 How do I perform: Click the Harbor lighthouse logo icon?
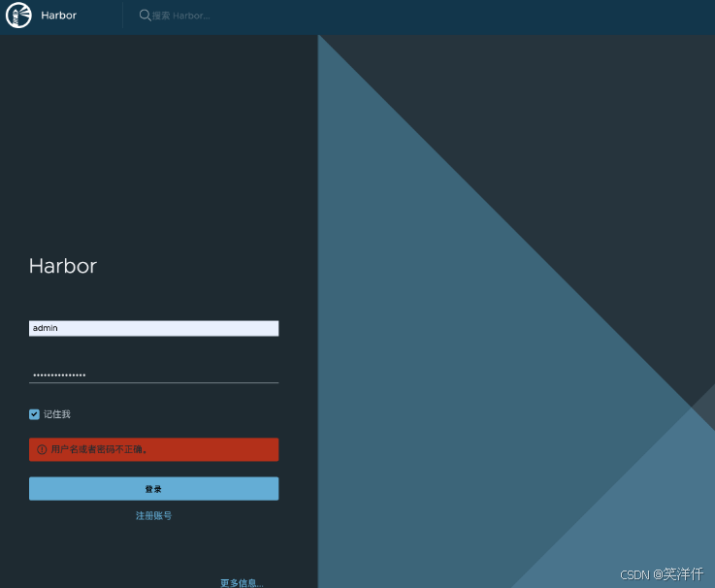coord(18,16)
